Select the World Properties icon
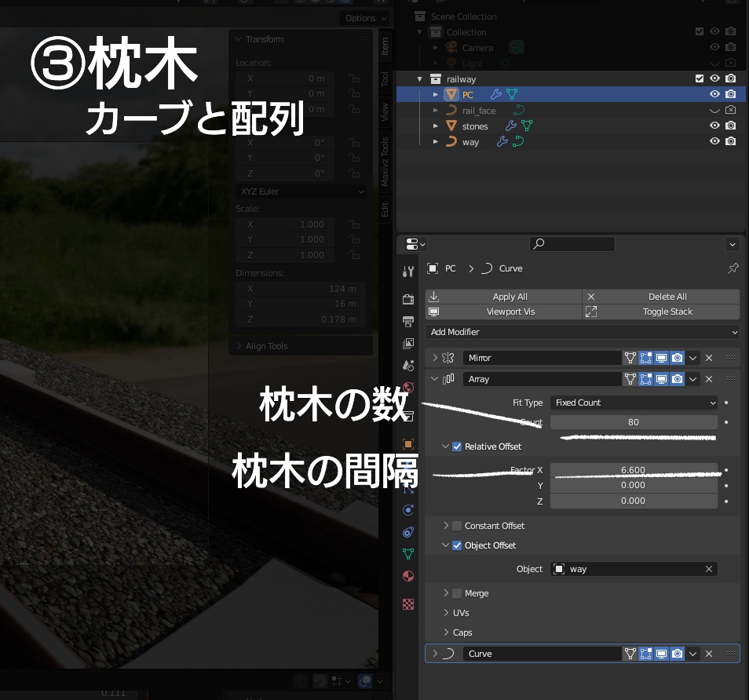 tap(407, 385)
